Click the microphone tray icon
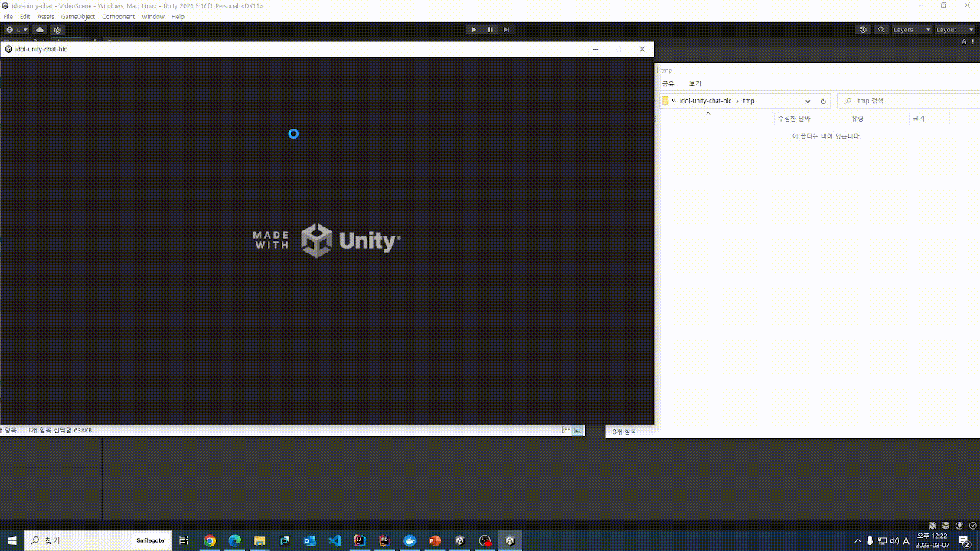Image resolution: width=980 pixels, height=551 pixels. tap(870, 541)
